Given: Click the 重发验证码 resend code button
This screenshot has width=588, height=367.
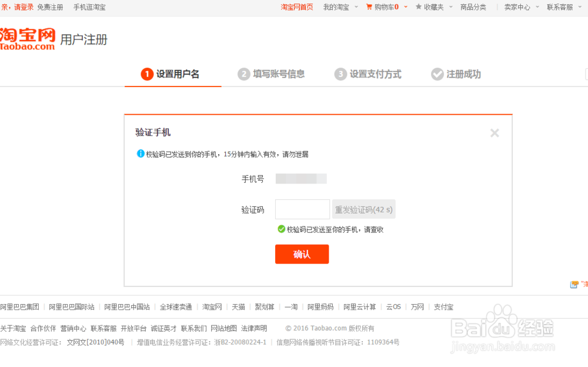Looking at the screenshot, I should 363,209.
